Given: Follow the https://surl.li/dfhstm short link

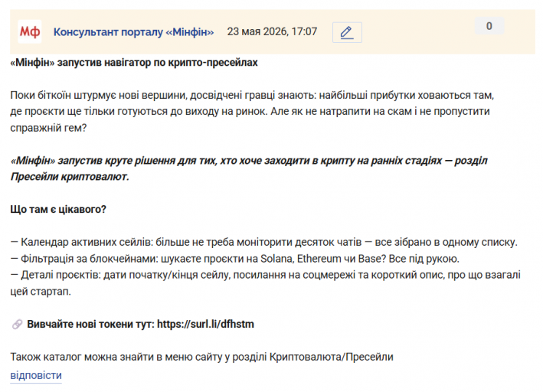Looking at the screenshot, I should [x=205, y=324].
